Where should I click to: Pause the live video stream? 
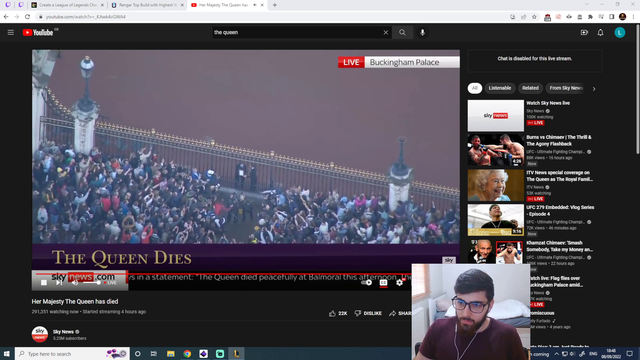click(44, 282)
